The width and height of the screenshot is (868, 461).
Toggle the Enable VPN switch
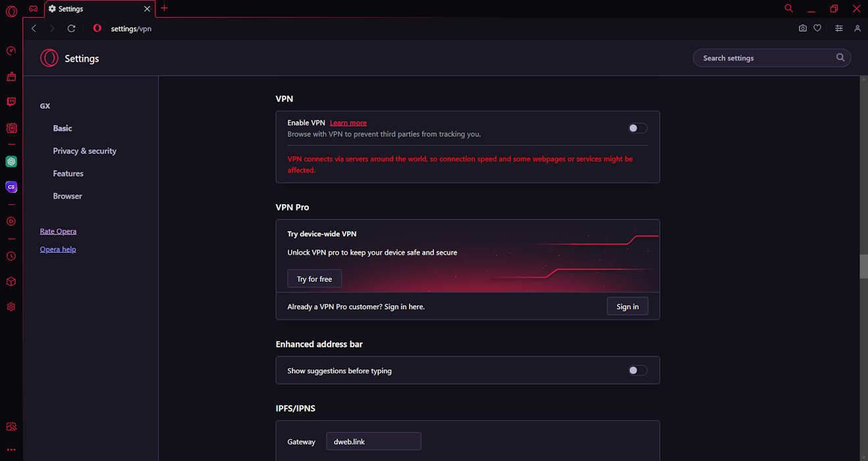point(637,128)
